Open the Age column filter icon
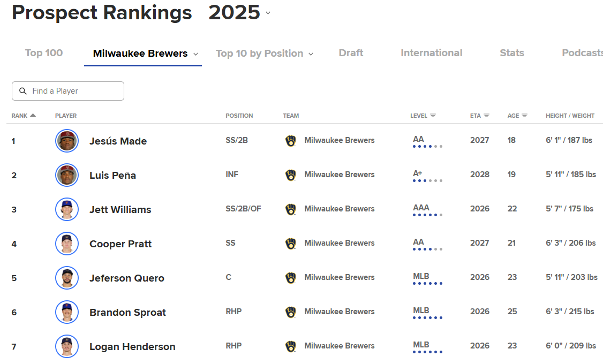Image resolution: width=603 pixels, height=364 pixels. 524,116
